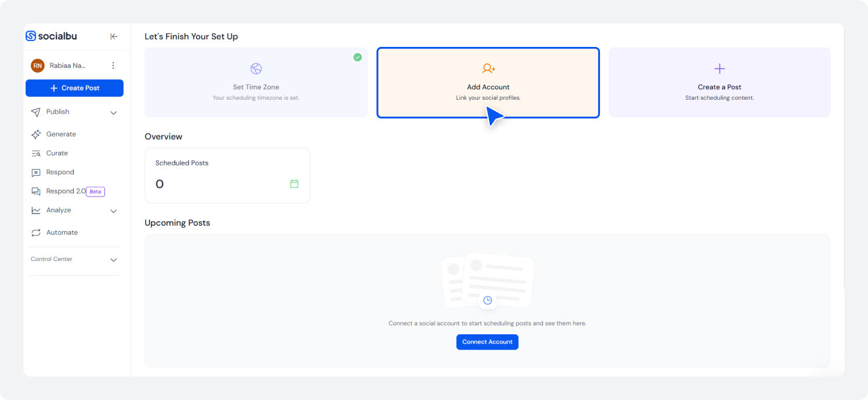Click the Publish paper-plane icon

36,112
